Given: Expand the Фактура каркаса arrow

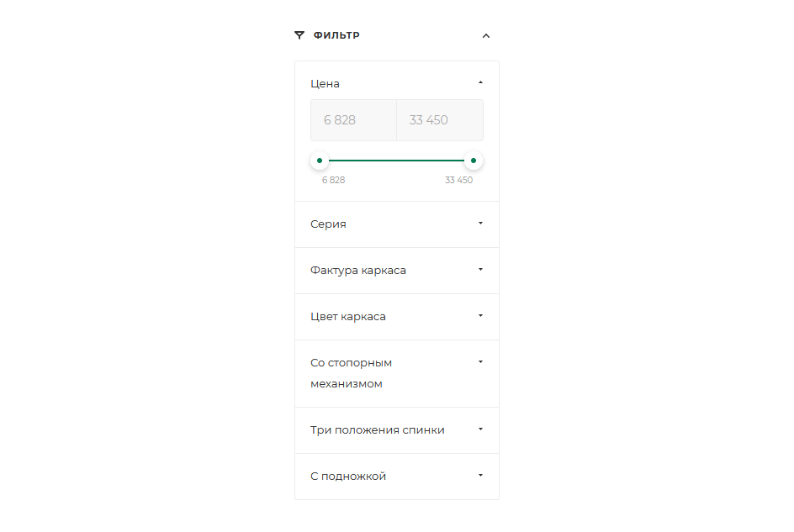Looking at the screenshot, I should [480, 270].
